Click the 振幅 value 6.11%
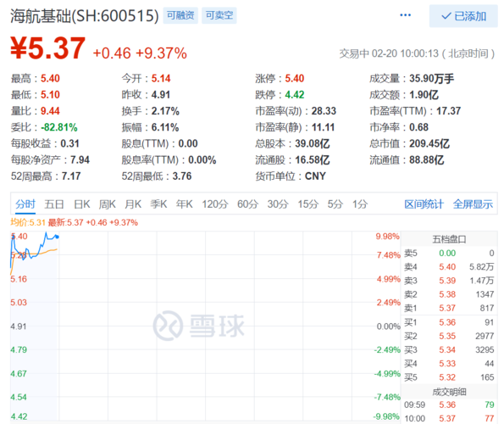The height and width of the screenshot is (424, 504). [165, 127]
